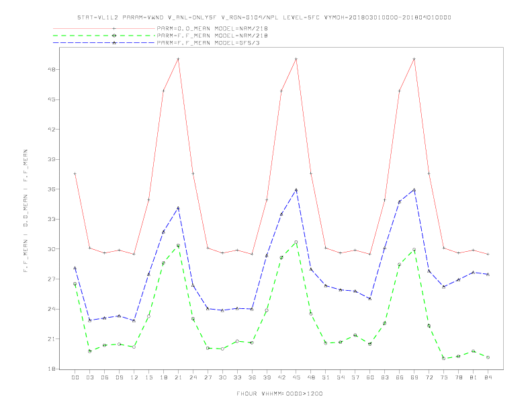The height and width of the screenshot is (411, 532).
Task: Click the blue triangle marker at hour 60
Action: coord(370,299)
